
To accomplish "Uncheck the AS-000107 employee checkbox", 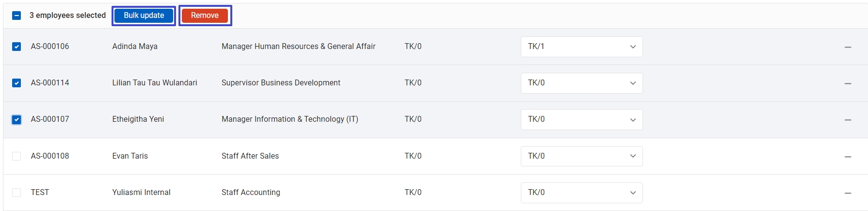I will [16, 119].
